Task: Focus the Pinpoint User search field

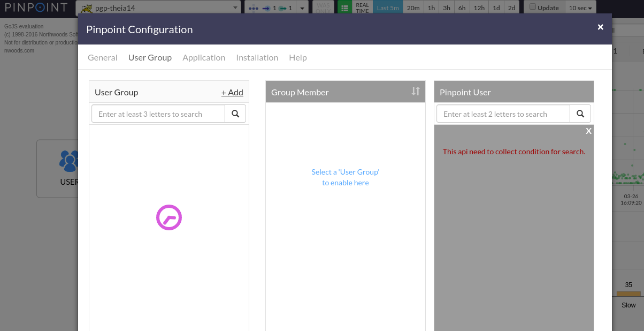Action: coord(503,114)
